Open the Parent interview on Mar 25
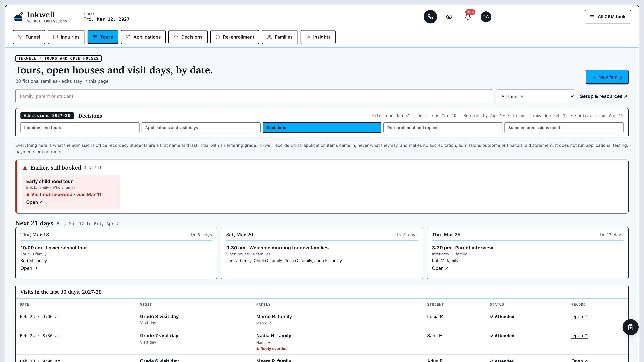 440,268
